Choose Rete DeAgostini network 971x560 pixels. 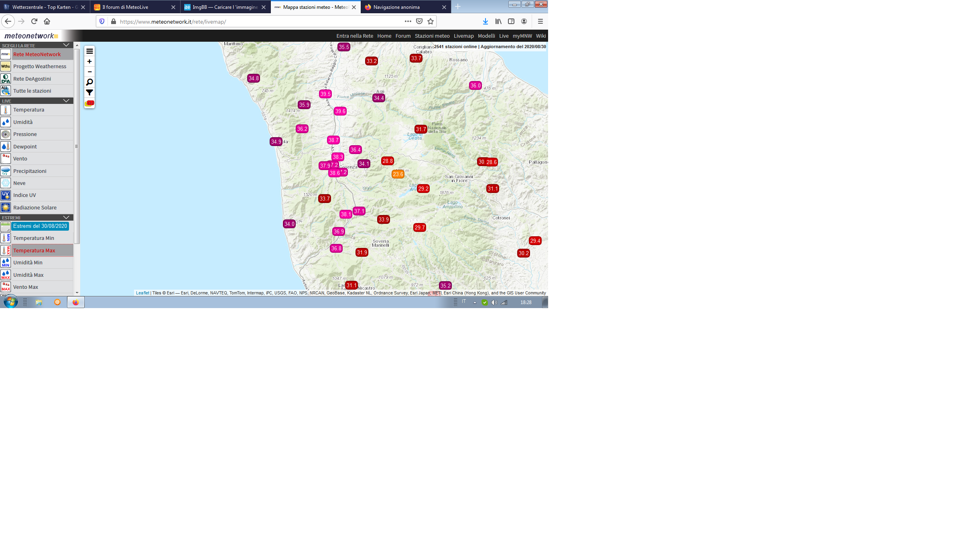[x=32, y=79]
